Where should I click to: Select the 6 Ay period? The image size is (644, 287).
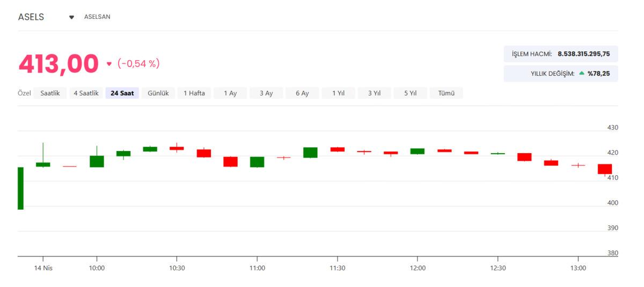pyautogui.click(x=302, y=93)
